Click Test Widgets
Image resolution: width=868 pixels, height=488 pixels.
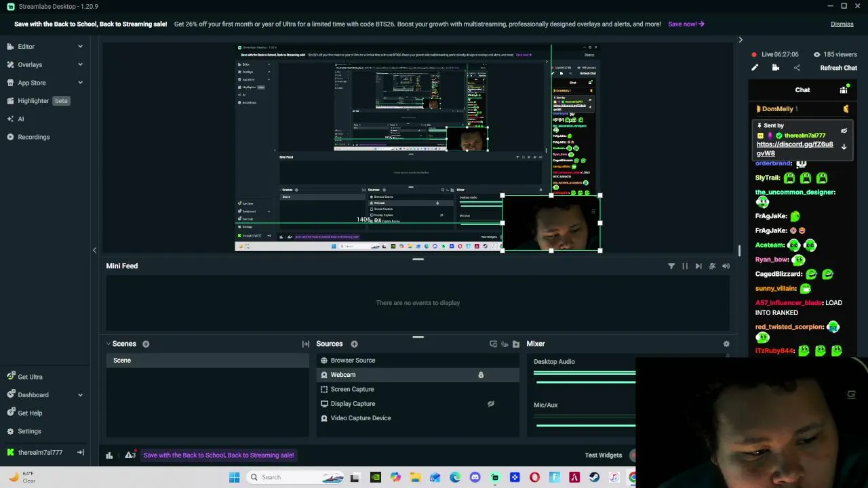[x=603, y=455]
